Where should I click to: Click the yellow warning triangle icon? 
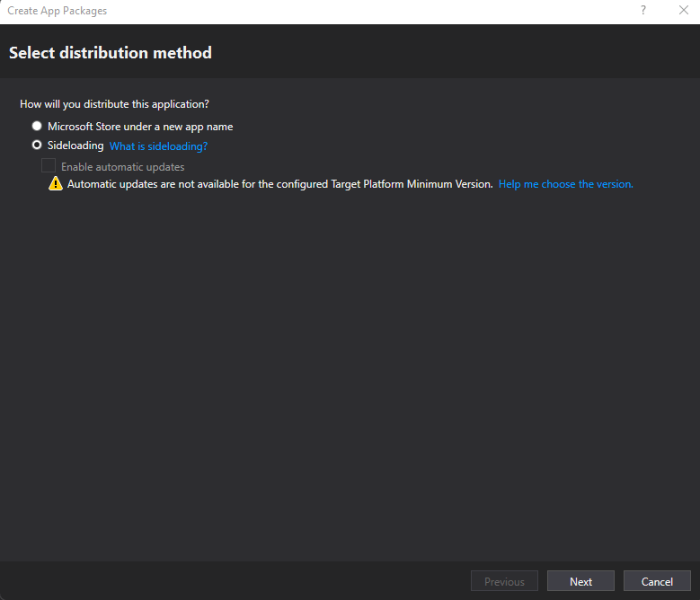point(56,184)
